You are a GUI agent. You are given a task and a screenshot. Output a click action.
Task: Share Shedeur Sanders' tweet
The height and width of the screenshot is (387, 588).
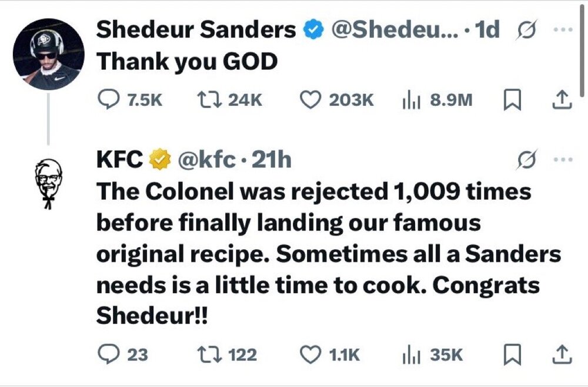tap(561, 100)
